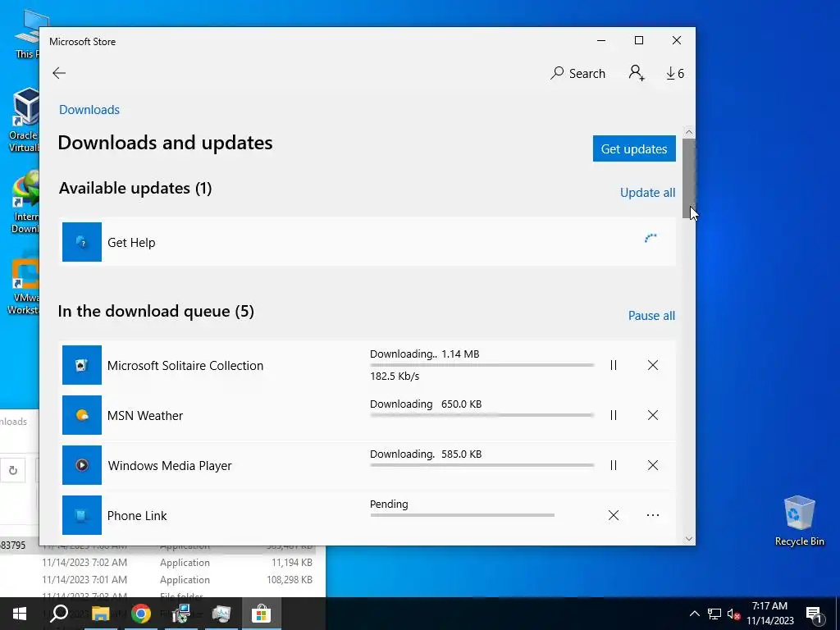Launch Google Chrome from the taskbar

(141, 614)
